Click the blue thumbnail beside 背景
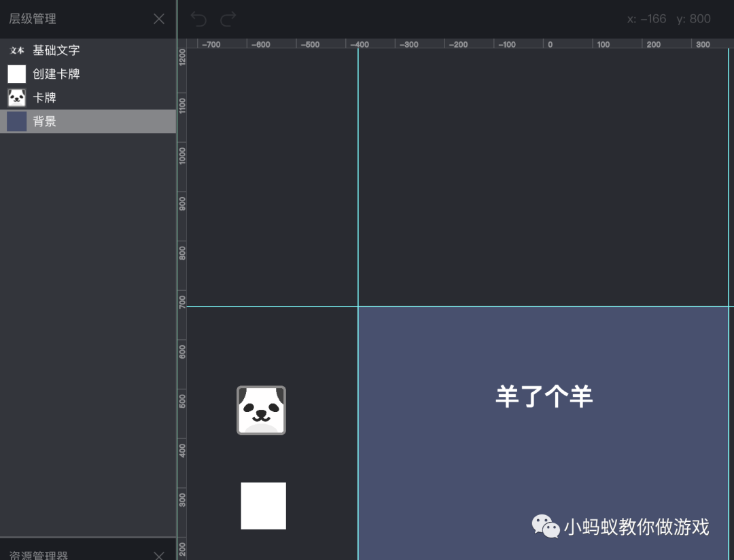Image resolution: width=734 pixels, height=560 pixels. coord(17,121)
